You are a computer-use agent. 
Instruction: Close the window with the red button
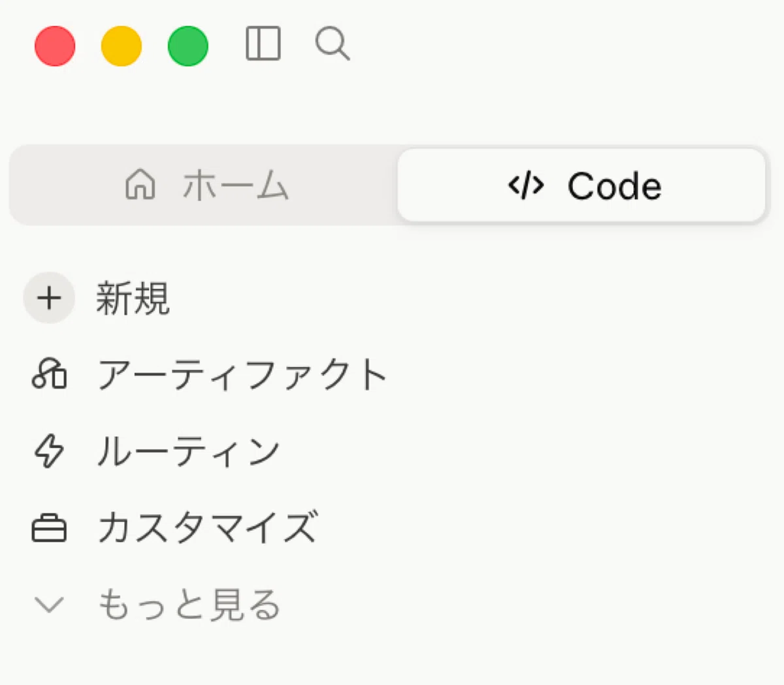click(55, 46)
